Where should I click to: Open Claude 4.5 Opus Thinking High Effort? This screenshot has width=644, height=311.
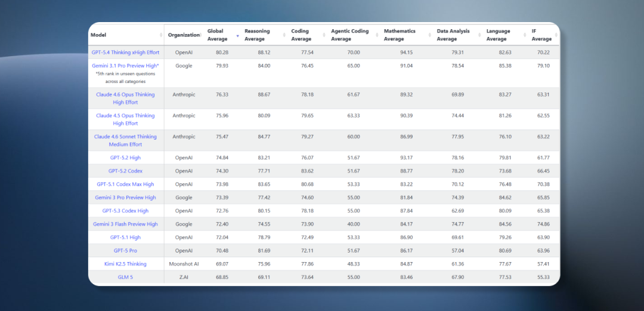click(x=125, y=119)
